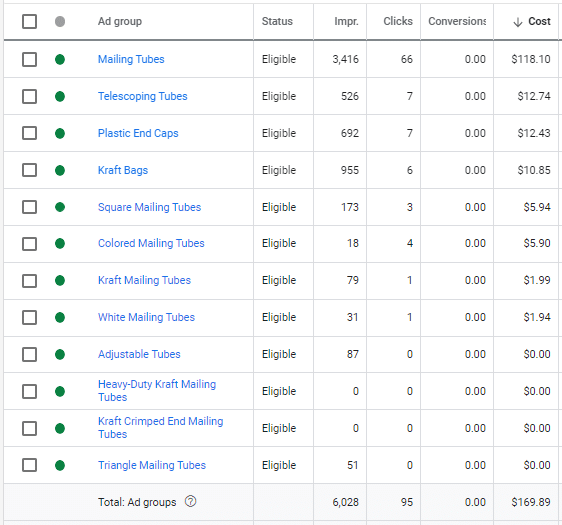Click the total clicks value 95
The height and width of the screenshot is (525, 562).
coord(407,502)
